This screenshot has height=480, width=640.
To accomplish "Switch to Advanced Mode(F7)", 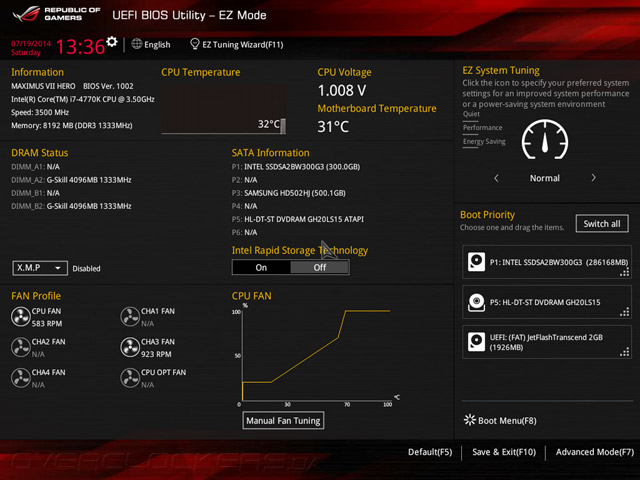I will (595, 452).
